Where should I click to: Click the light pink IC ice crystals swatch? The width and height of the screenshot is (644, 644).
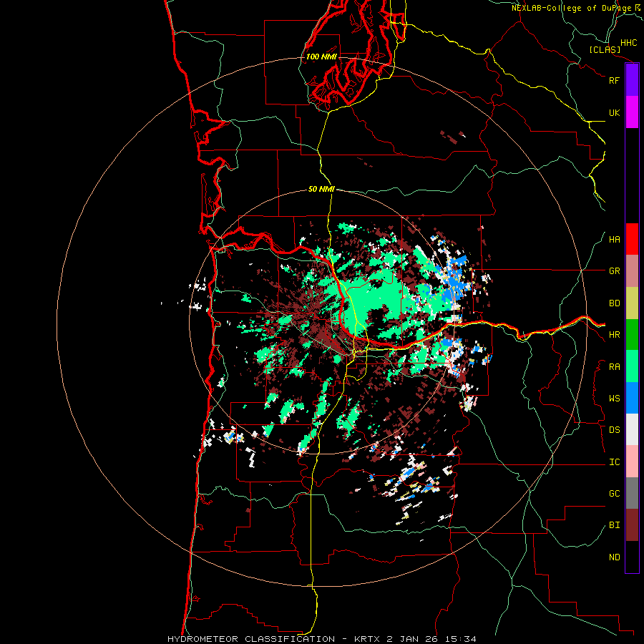pos(632,462)
